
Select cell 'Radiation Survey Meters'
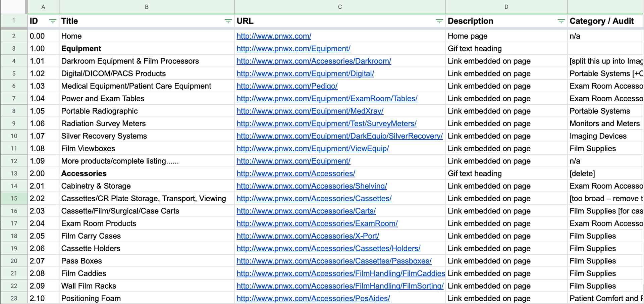pos(147,123)
